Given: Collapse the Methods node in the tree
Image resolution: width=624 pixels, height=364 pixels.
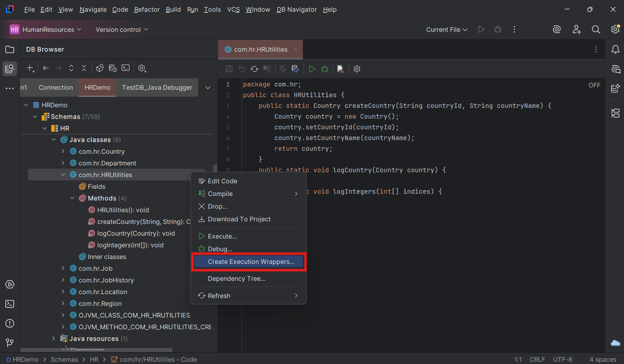Looking at the screenshot, I should point(72,198).
